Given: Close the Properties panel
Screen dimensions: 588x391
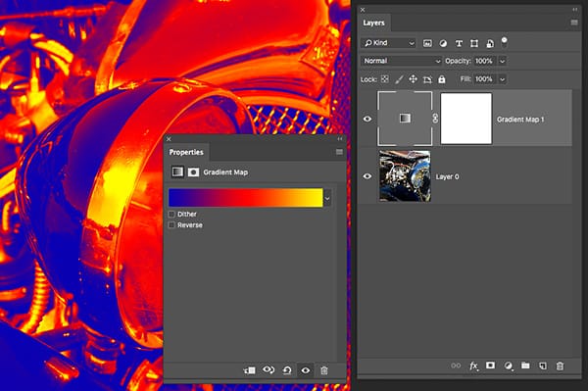Looking at the screenshot, I should [169, 139].
